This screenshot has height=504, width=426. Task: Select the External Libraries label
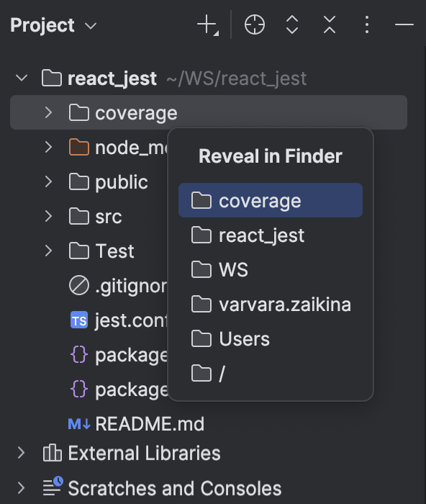click(x=144, y=453)
